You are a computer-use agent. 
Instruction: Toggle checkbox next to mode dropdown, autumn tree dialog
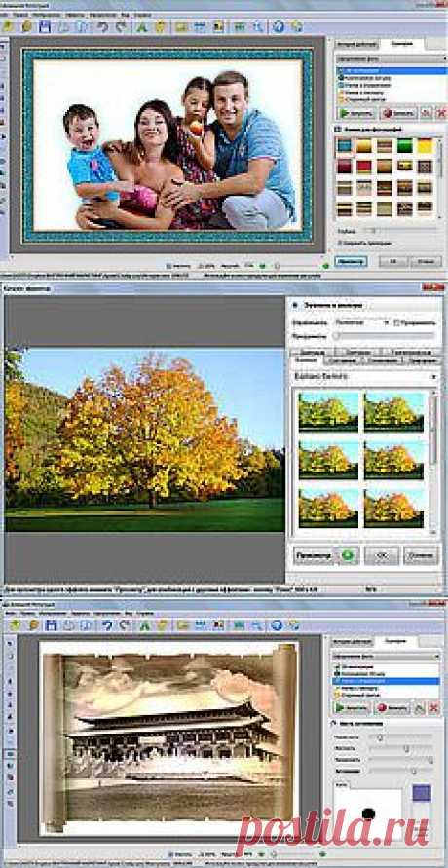click(x=394, y=322)
